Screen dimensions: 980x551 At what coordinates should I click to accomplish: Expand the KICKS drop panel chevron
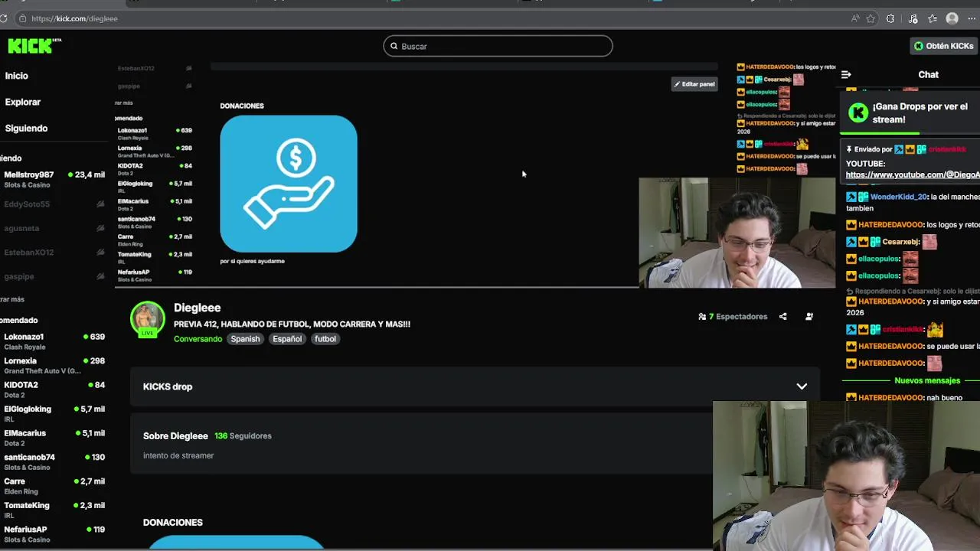(x=802, y=386)
